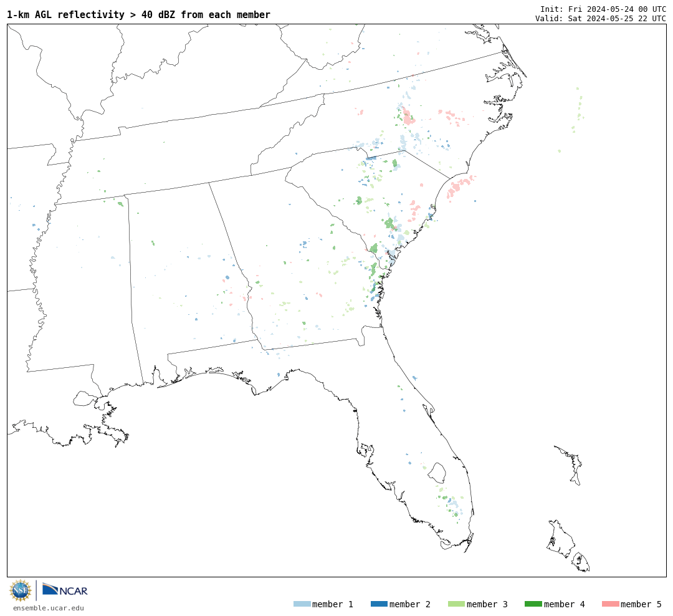Click the NSF logo icon

point(20,590)
